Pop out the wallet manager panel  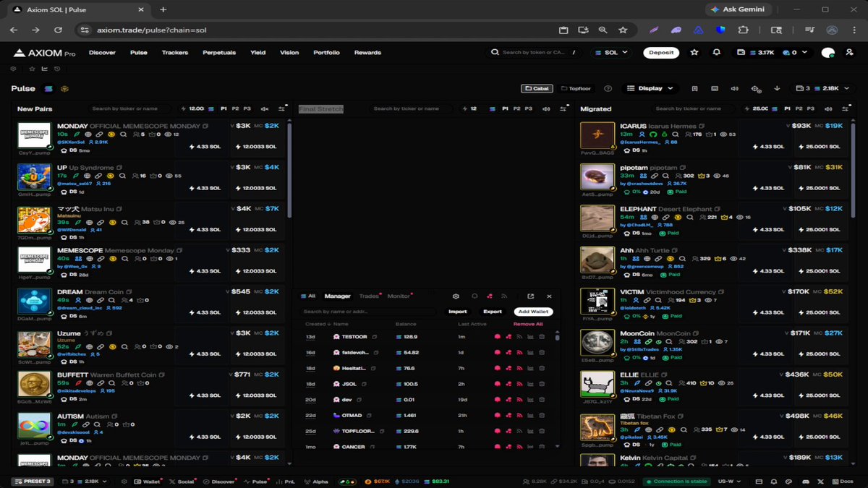coord(530,296)
